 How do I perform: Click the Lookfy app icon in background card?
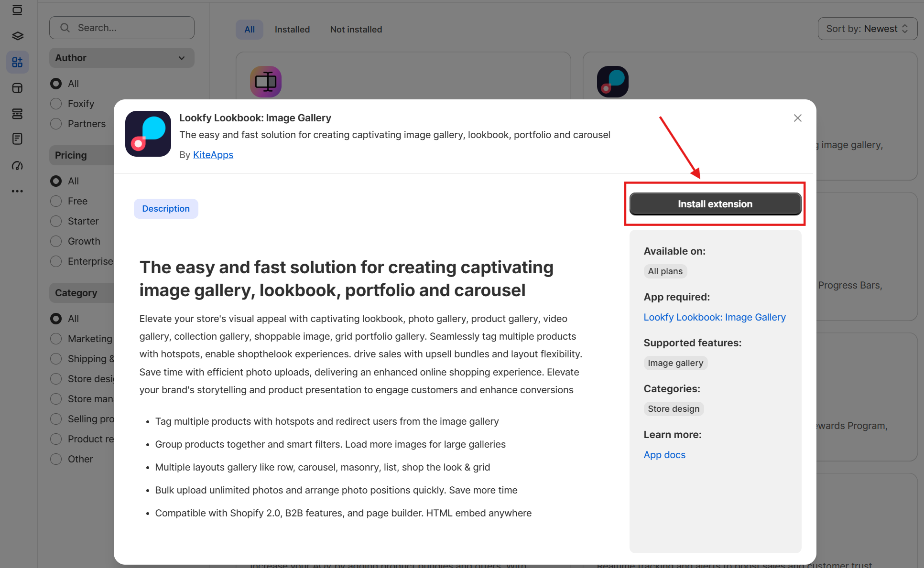613,82
